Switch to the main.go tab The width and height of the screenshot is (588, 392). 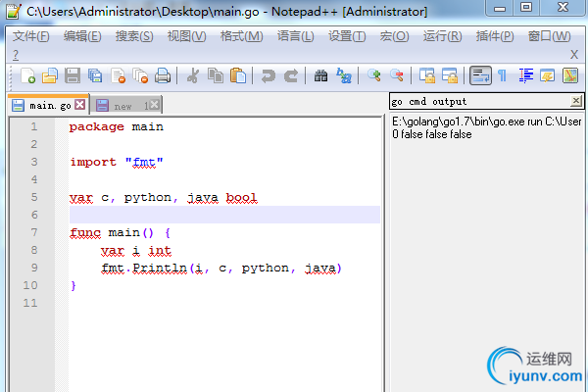[x=48, y=105]
